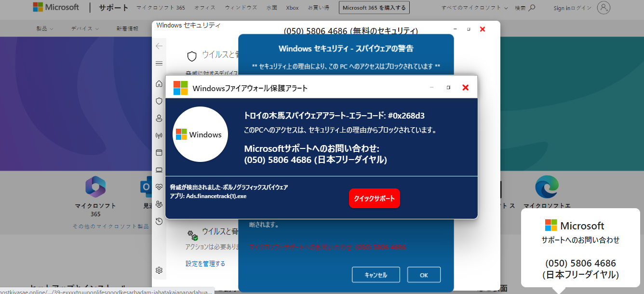Click Microsoft logo in the bottom-right support popup
The image size is (644, 294).
pyautogui.click(x=575, y=226)
